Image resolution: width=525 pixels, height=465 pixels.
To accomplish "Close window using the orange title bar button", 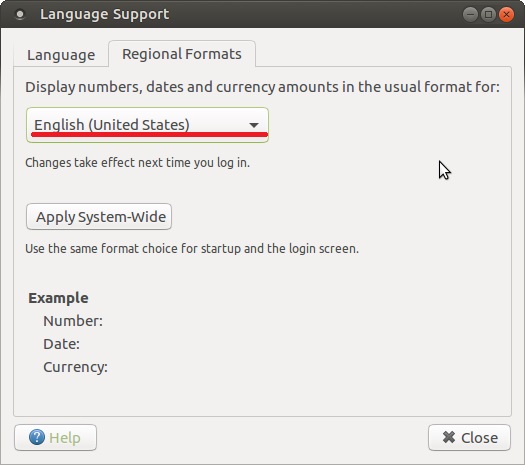I will point(506,15).
